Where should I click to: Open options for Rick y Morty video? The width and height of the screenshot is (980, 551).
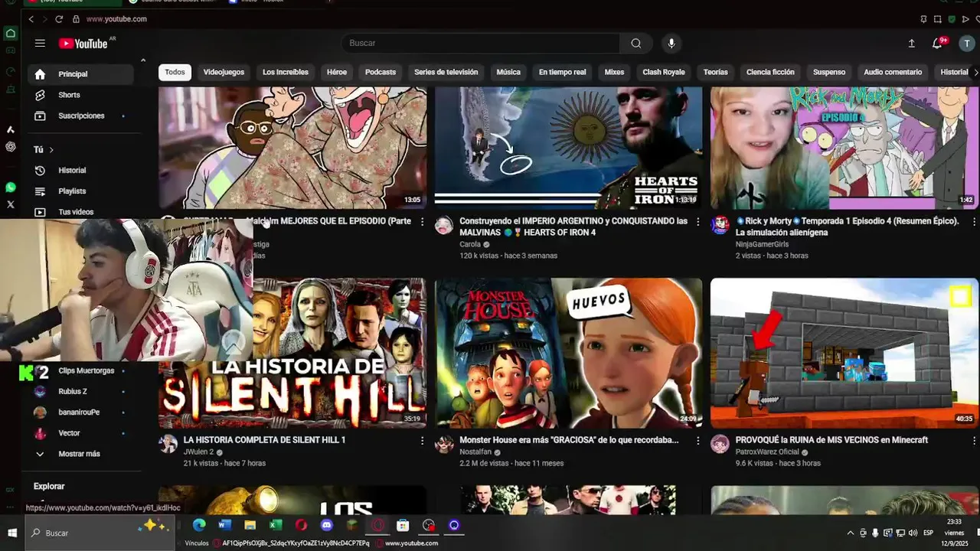(x=973, y=222)
